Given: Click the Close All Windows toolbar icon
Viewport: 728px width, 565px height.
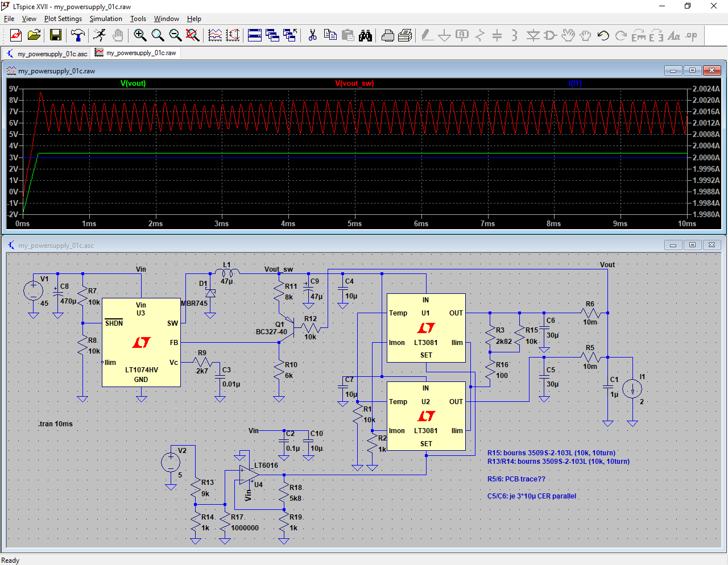Looking at the screenshot, I should [x=290, y=35].
